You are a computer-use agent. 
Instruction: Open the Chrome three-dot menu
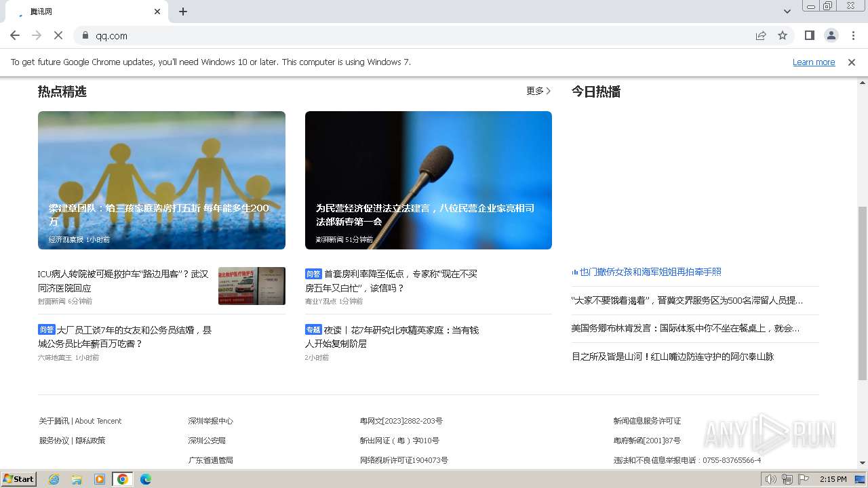coord(852,35)
